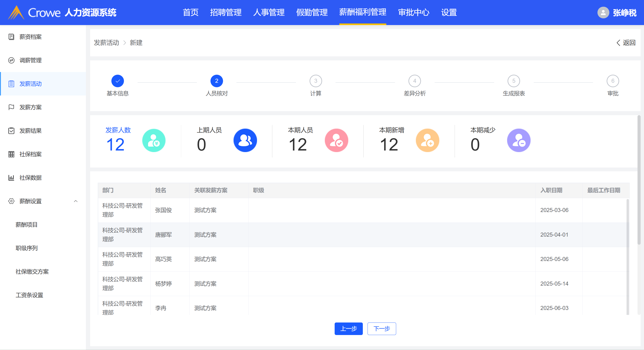Open the 假勤管理 top menu
Viewport: 644px width, 350px height.
(x=312, y=13)
